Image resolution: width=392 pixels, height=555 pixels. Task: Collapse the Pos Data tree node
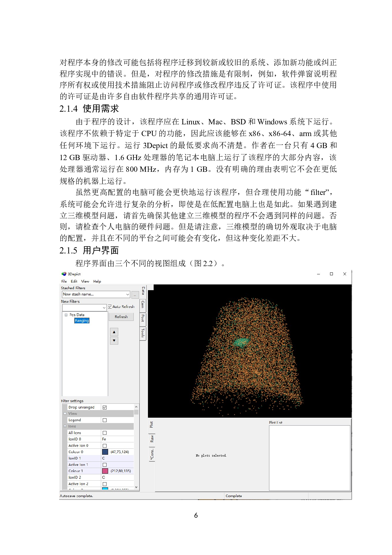66,315
